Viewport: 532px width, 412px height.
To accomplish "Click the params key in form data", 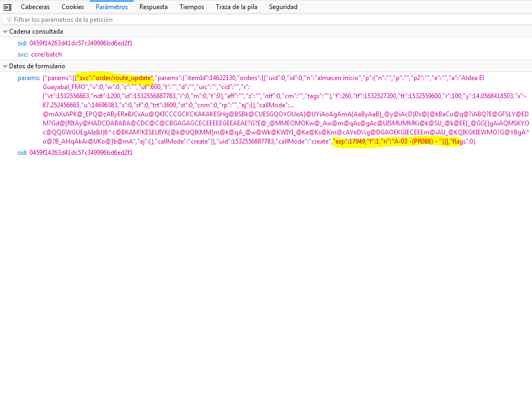I will (x=28, y=78).
